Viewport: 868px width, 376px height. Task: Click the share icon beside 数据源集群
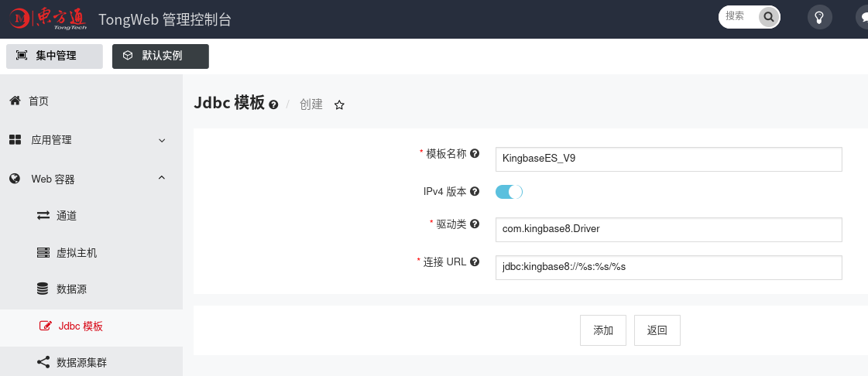pos(43,362)
